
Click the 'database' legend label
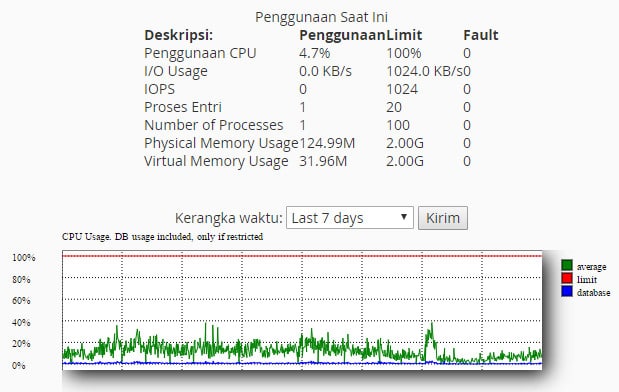click(x=593, y=293)
